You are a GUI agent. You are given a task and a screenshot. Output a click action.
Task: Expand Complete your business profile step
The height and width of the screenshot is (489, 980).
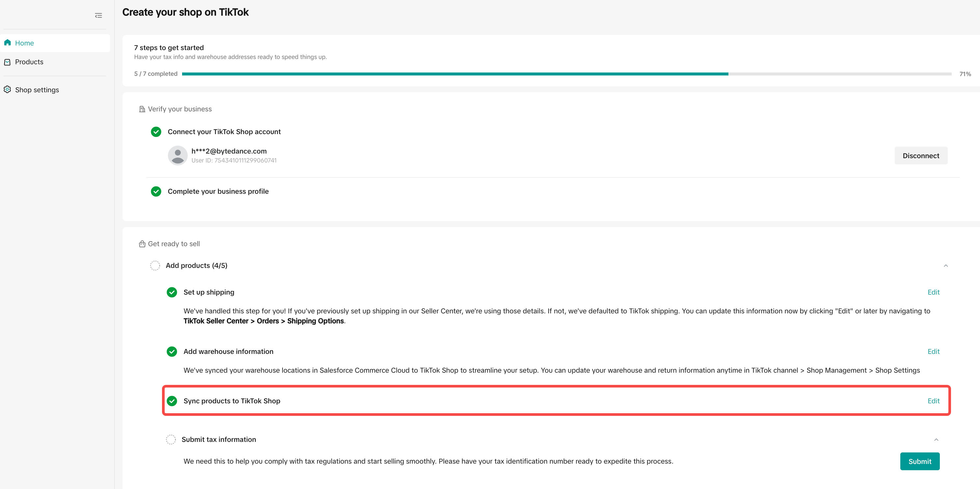coord(218,191)
